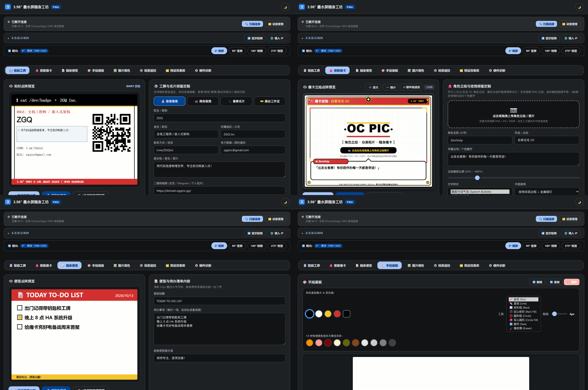Open 场景遥控 tab in 随身便签 pane

[148, 266]
